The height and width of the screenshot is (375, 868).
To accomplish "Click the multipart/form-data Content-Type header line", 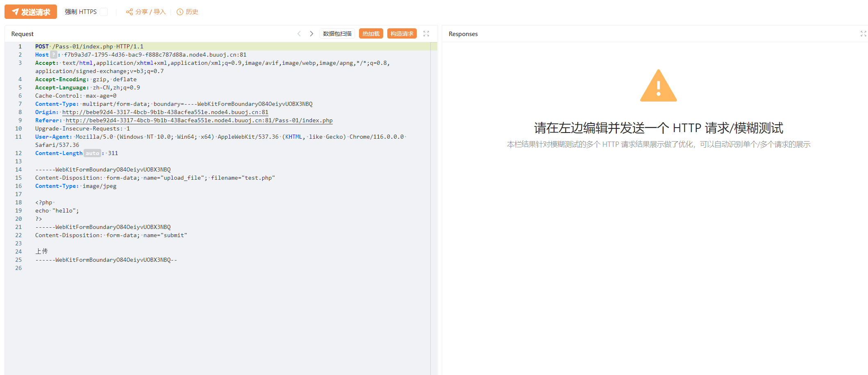I will point(174,104).
